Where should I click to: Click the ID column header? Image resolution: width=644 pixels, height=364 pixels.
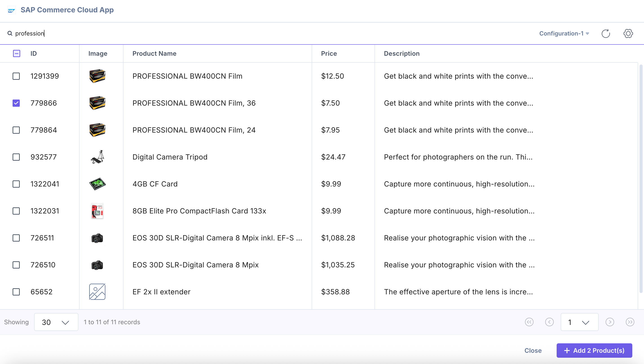click(33, 53)
